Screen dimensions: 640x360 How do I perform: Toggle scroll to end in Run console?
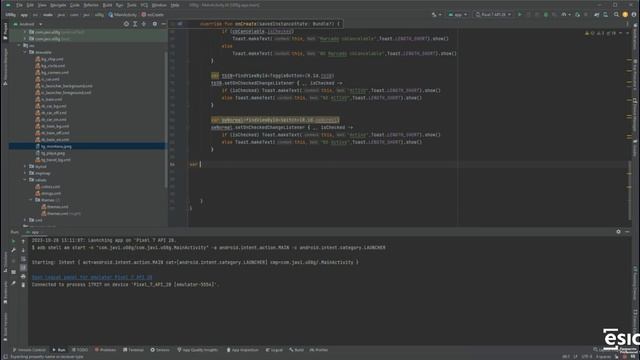click(23, 267)
